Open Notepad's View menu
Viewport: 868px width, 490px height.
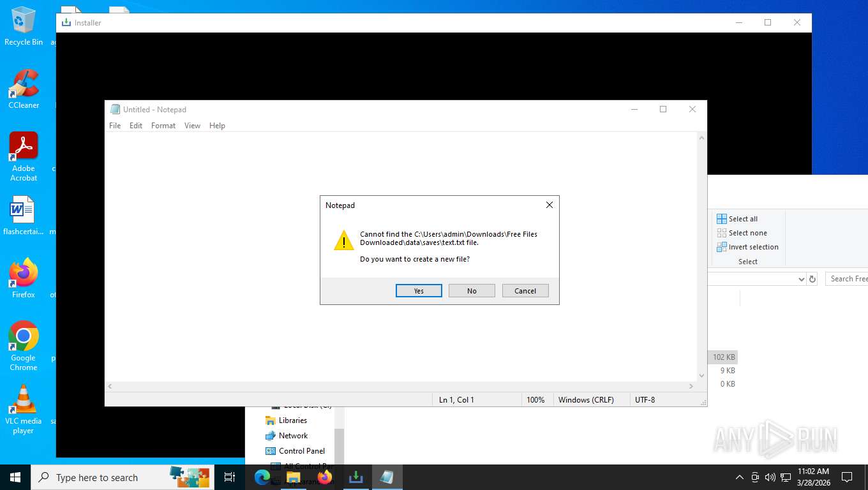tap(192, 126)
